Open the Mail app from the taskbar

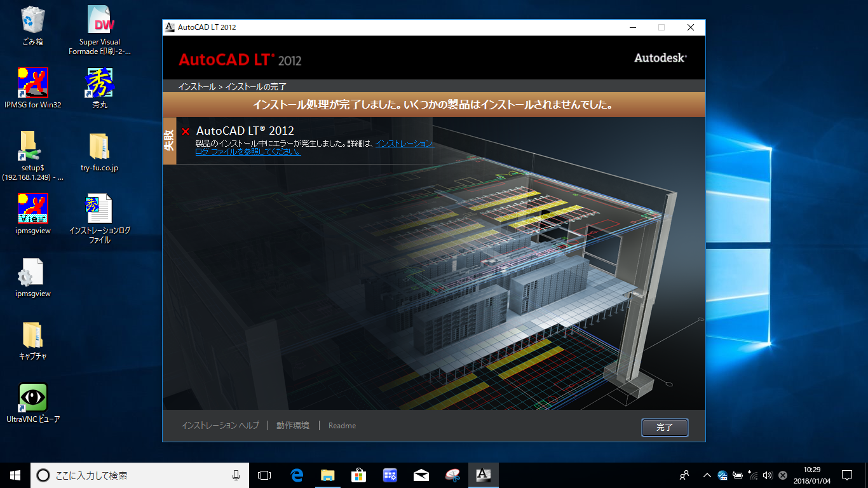(x=421, y=475)
